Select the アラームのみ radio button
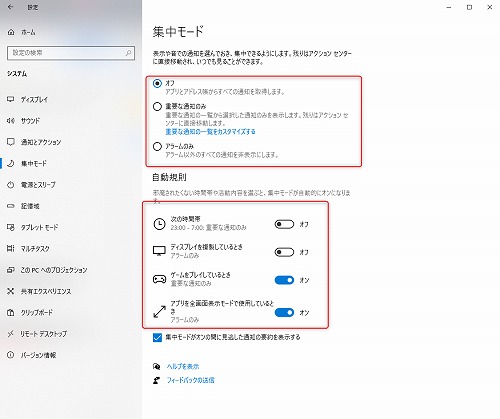 pyautogui.click(x=157, y=146)
